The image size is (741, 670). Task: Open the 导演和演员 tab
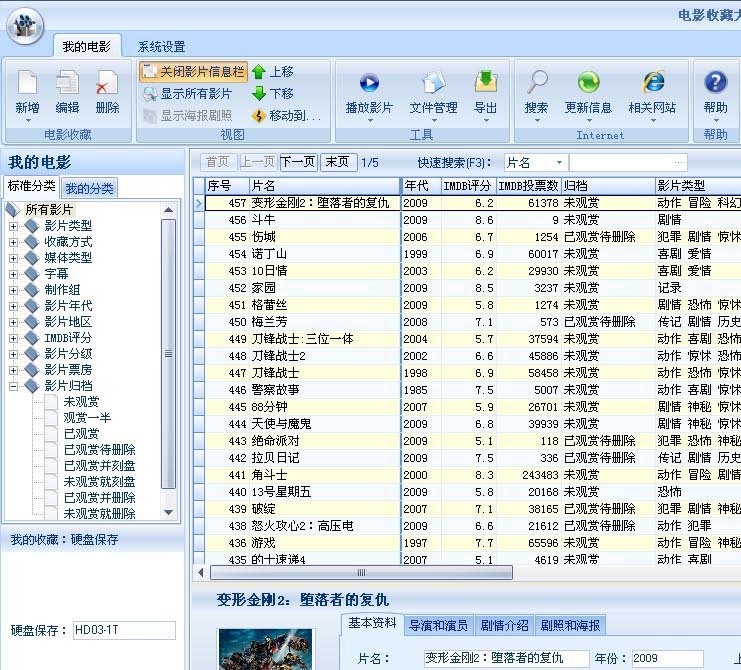tap(438, 626)
